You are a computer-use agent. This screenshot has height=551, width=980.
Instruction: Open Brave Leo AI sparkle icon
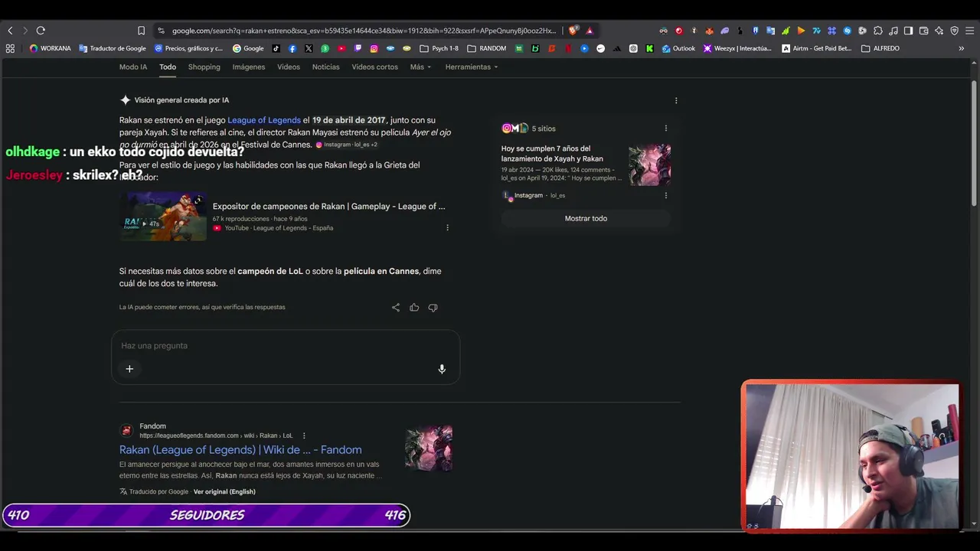939,31
